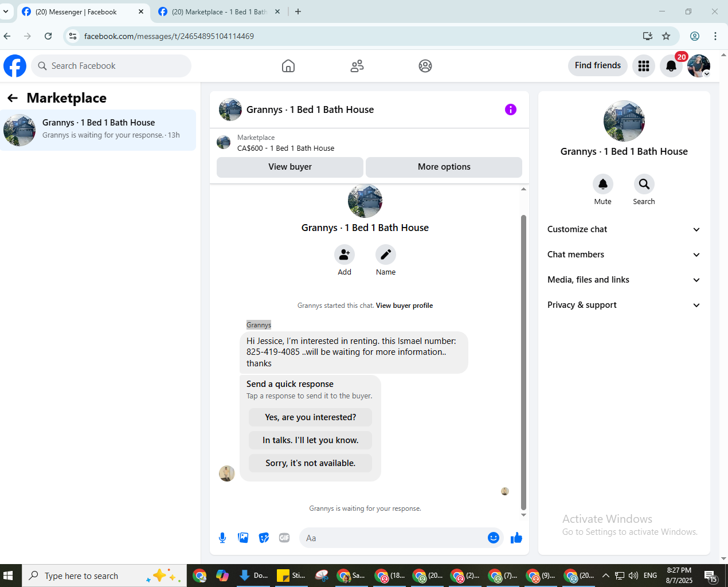Open the emoji picker
Viewport: 728px width, 587px height.
[494, 538]
